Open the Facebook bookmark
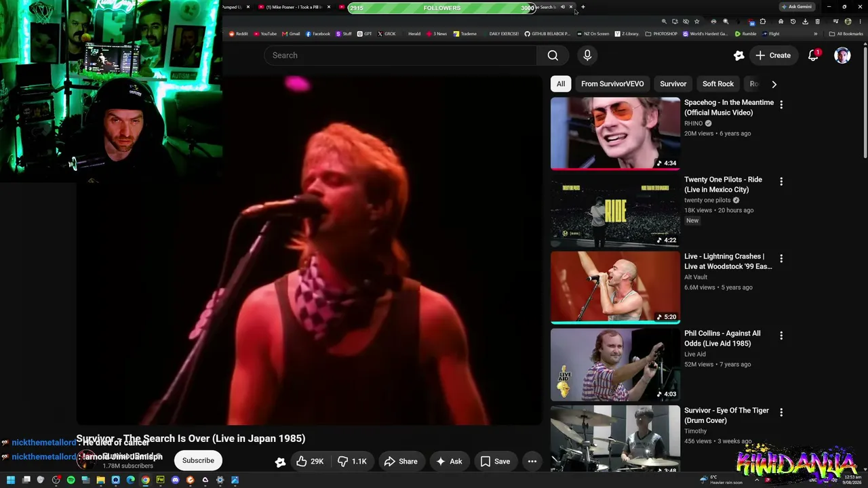 [x=318, y=34]
